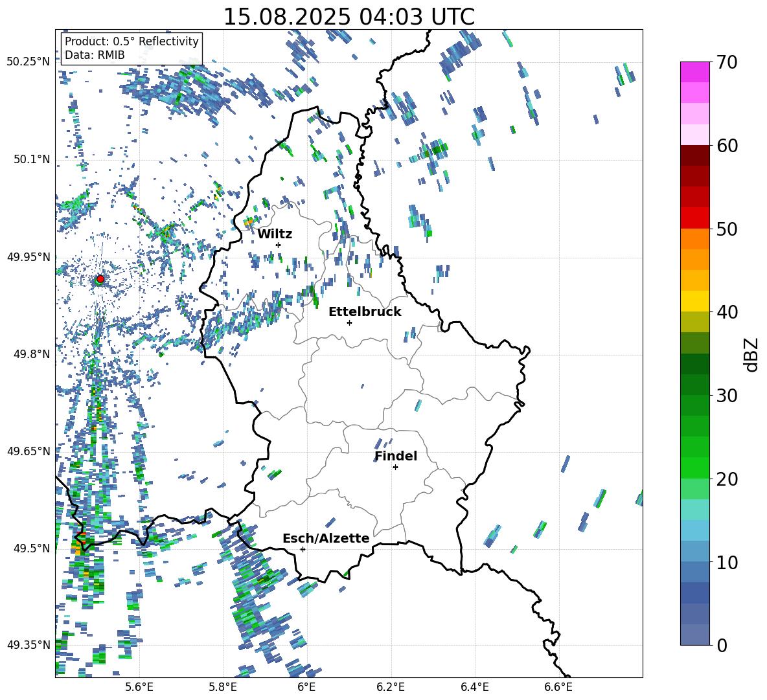This screenshot has width=767, height=700.
Task: Click the Findel city label
Action: [x=396, y=456]
